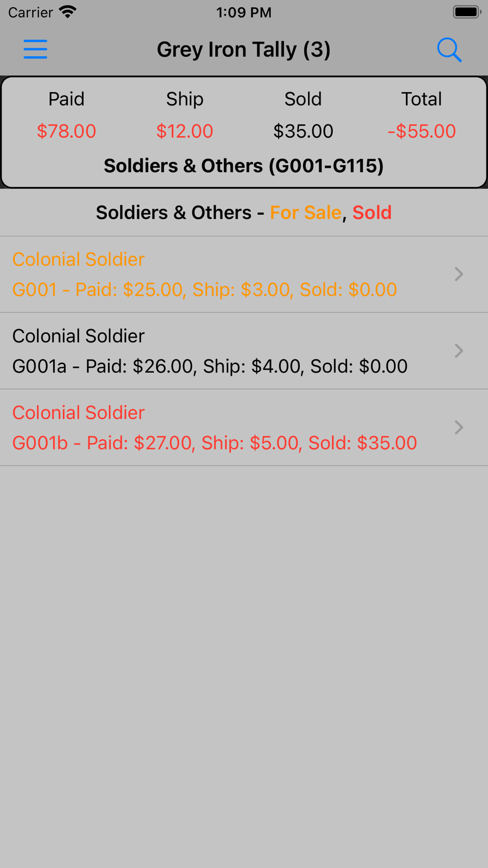Open the hamburger menu icon
Screen dimensions: 488x868
click(36, 49)
